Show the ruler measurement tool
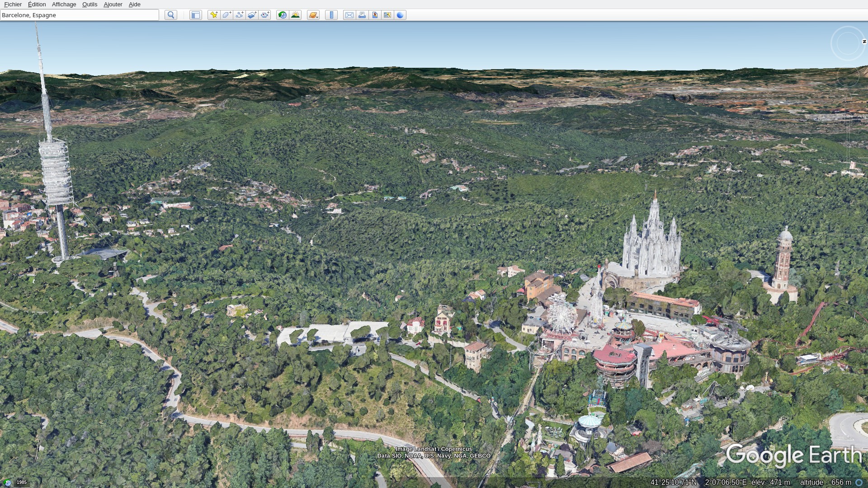Image resolution: width=868 pixels, height=488 pixels. [331, 15]
